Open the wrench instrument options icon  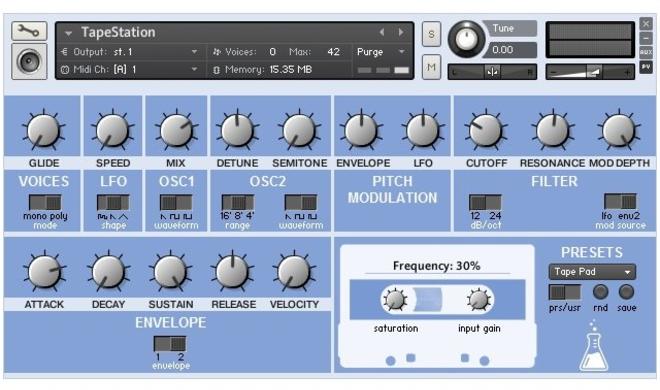[x=29, y=31]
